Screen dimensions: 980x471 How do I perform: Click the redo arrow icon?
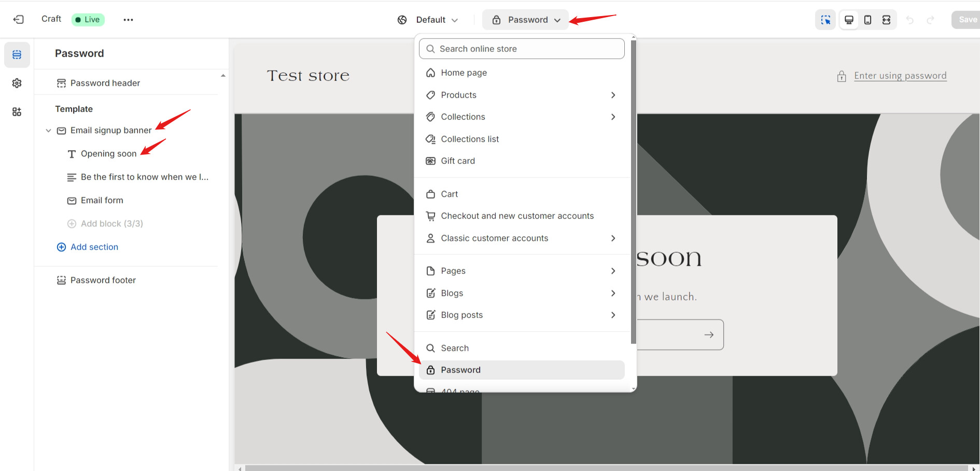click(x=930, y=20)
